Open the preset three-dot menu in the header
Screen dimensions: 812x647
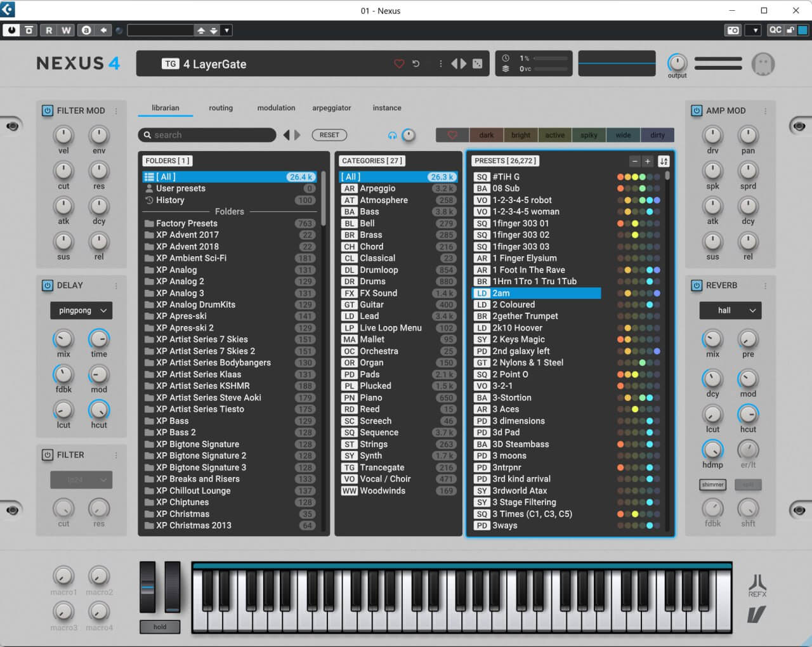pos(440,64)
